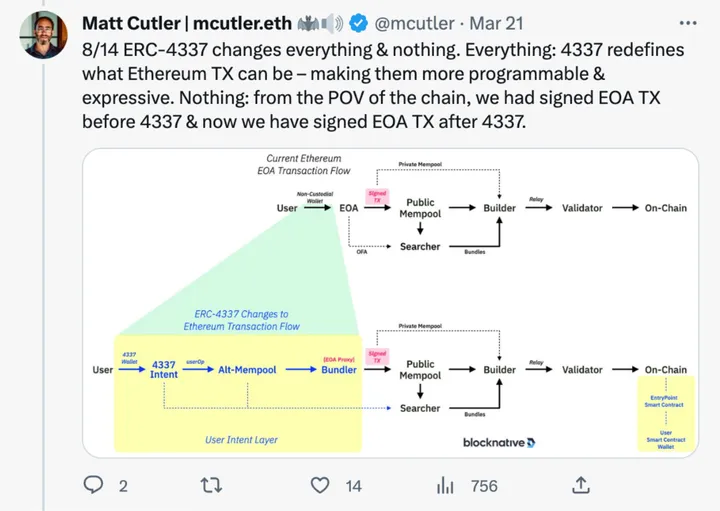Click the view count 756
The height and width of the screenshot is (511, 720).
[x=484, y=486]
